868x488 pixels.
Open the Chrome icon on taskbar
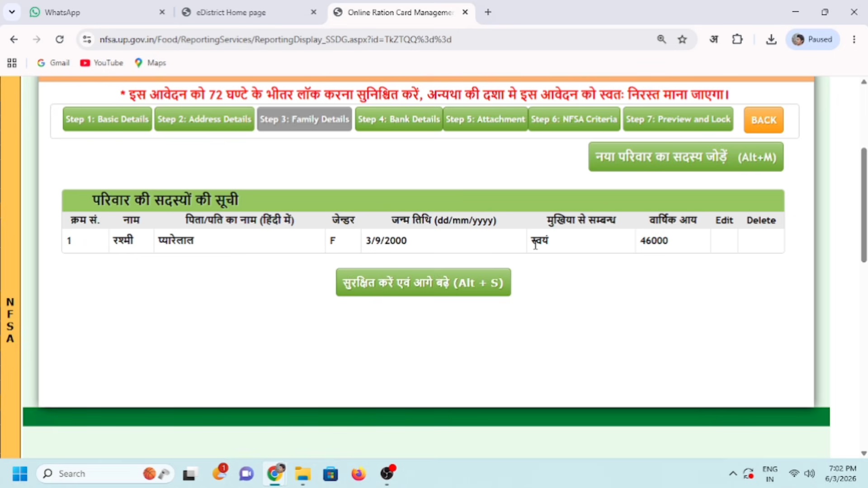coord(275,474)
